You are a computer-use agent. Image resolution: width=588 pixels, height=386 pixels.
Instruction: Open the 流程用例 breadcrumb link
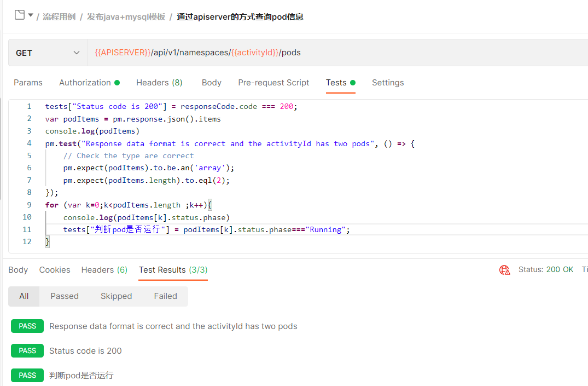click(x=59, y=17)
